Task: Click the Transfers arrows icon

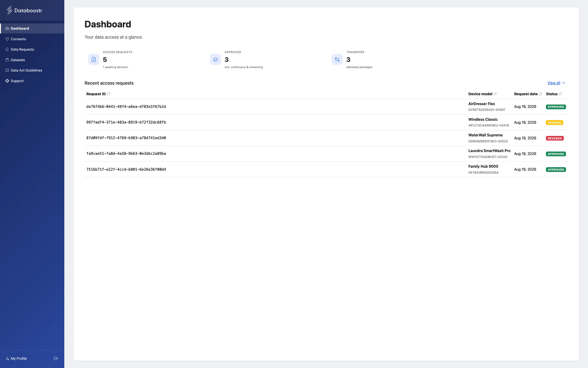Action: point(337,59)
